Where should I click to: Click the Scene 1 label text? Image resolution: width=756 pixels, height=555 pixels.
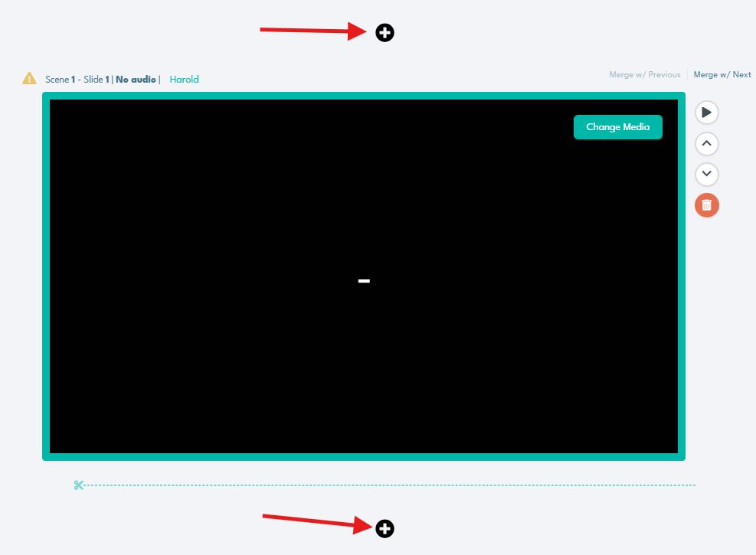[x=60, y=79]
